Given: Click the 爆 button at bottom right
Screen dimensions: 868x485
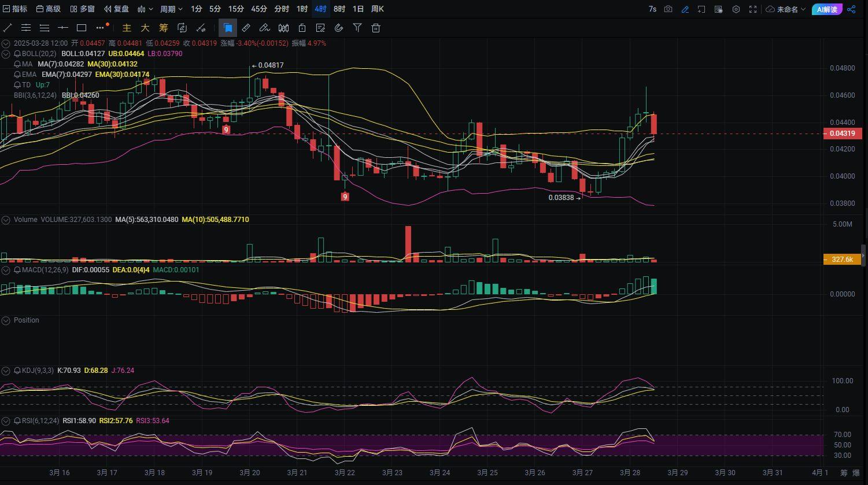Looking at the screenshot, I should (x=856, y=473).
